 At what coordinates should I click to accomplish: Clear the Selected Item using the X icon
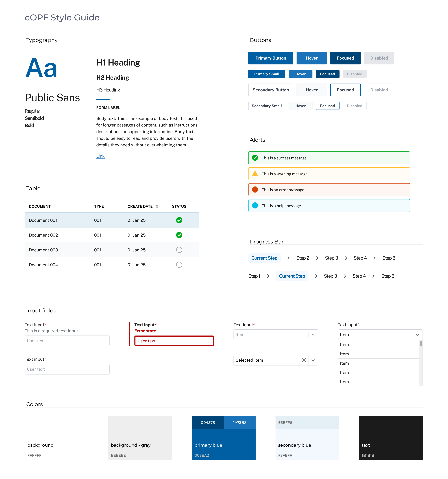pos(304,360)
